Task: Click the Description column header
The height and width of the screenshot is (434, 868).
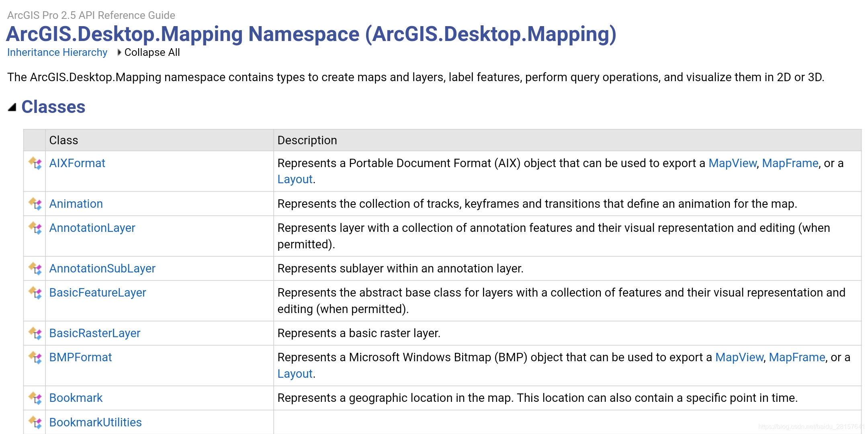Action: (x=567, y=140)
